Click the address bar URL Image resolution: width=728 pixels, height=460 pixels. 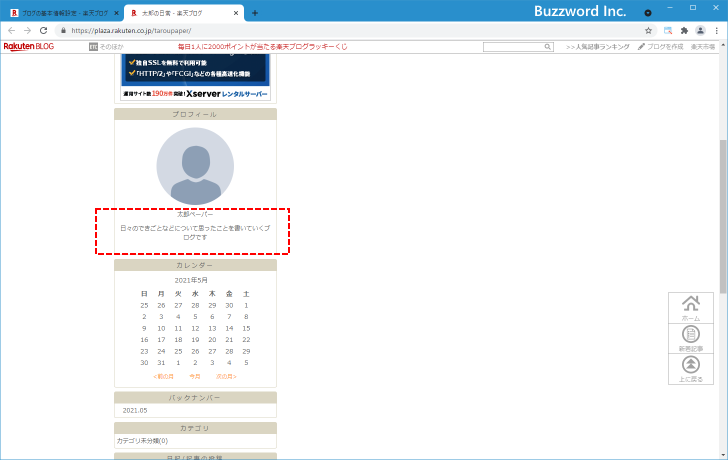click(x=131, y=31)
